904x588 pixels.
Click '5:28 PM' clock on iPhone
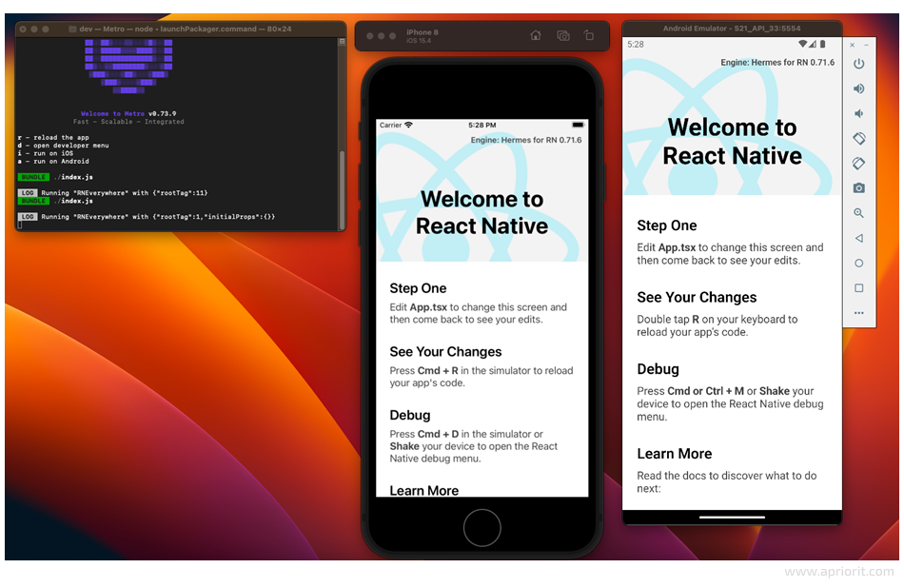(x=482, y=125)
